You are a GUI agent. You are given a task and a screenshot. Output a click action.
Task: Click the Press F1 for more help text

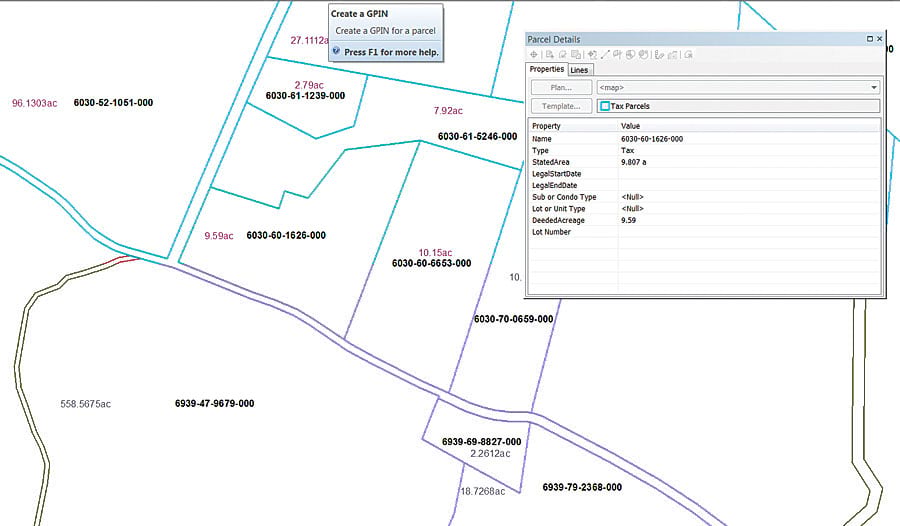391,52
